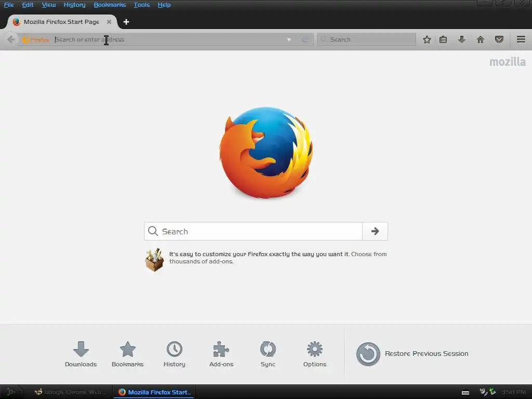Image resolution: width=532 pixels, height=399 pixels.
Task: Click the Pocket icon in toolbar
Action: pos(499,39)
